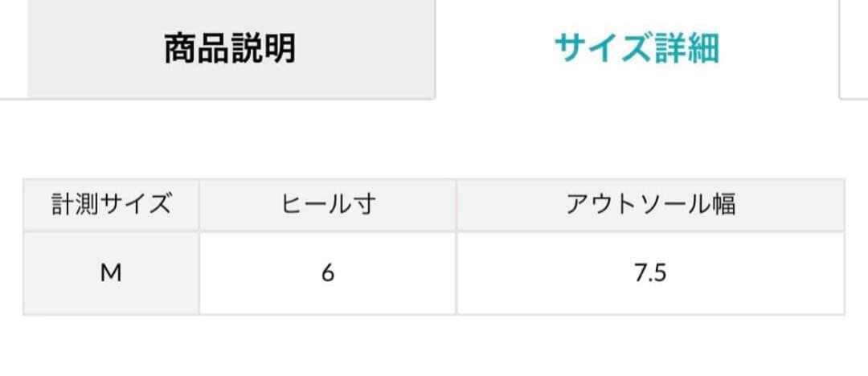Switch to the 商品説明 tab
Viewport: 868px width, 376px height.
point(231,48)
